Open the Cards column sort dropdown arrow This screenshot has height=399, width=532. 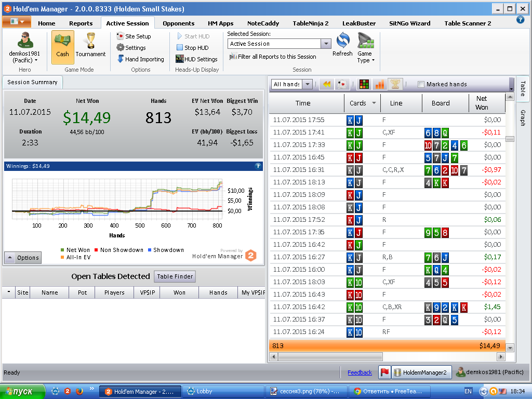pos(374,103)
